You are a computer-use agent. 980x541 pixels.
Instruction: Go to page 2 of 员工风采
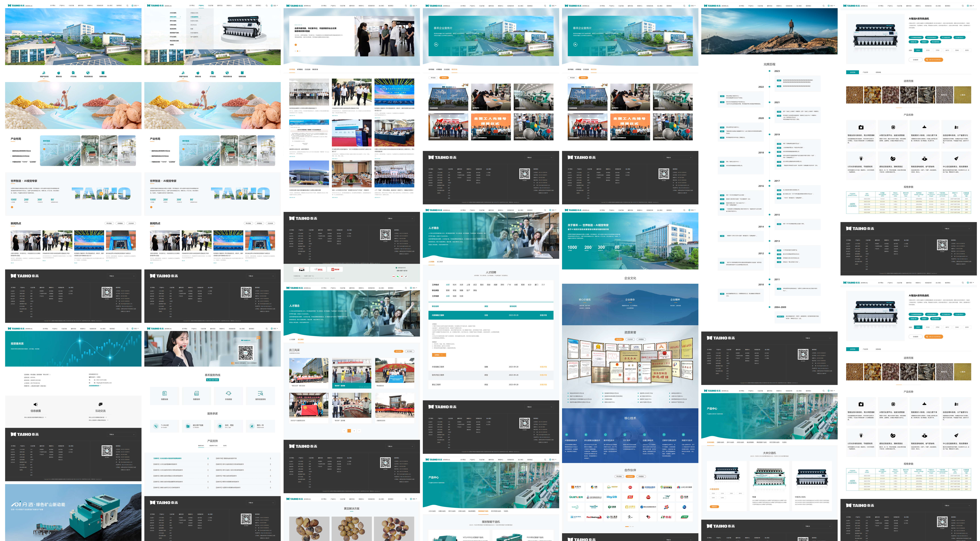pyautogui.click(x=354, y=431)
